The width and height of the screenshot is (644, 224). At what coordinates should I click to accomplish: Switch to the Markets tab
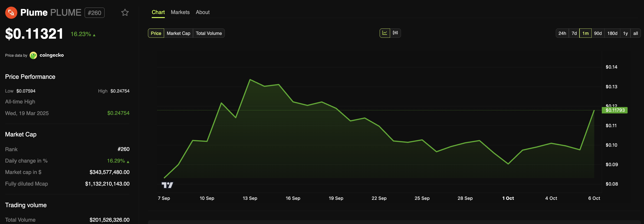tap(180, 12)
